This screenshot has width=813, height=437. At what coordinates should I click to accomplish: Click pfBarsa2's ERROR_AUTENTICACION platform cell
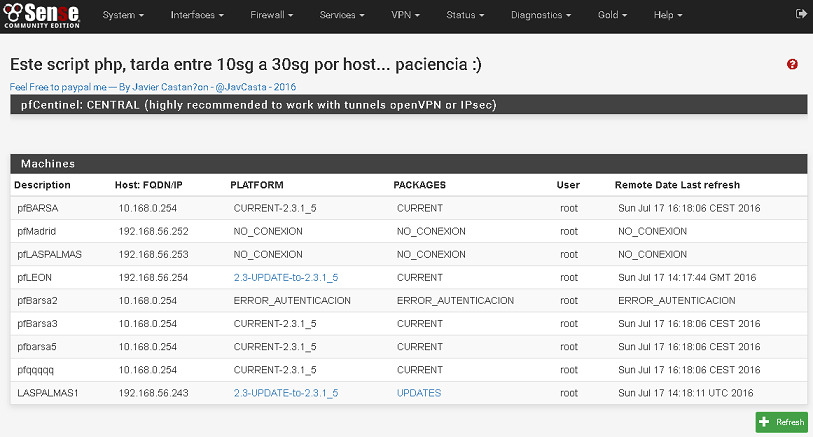click(292, 301)
